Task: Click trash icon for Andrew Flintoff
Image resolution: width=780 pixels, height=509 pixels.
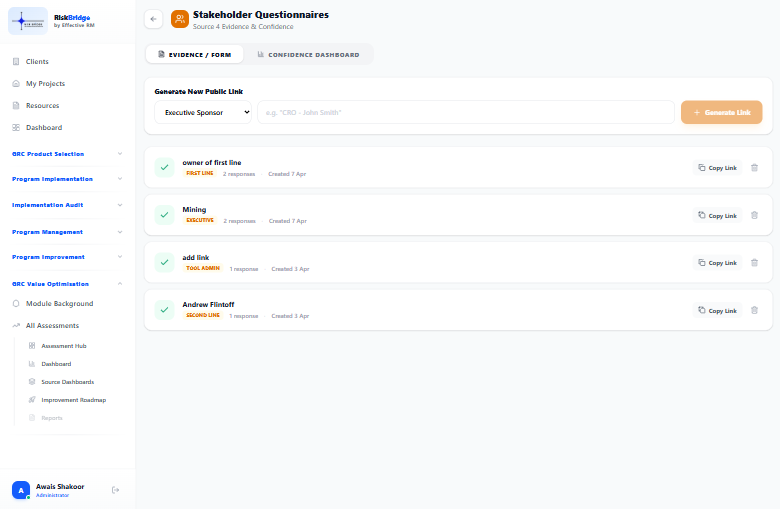Action: (754, 310)
